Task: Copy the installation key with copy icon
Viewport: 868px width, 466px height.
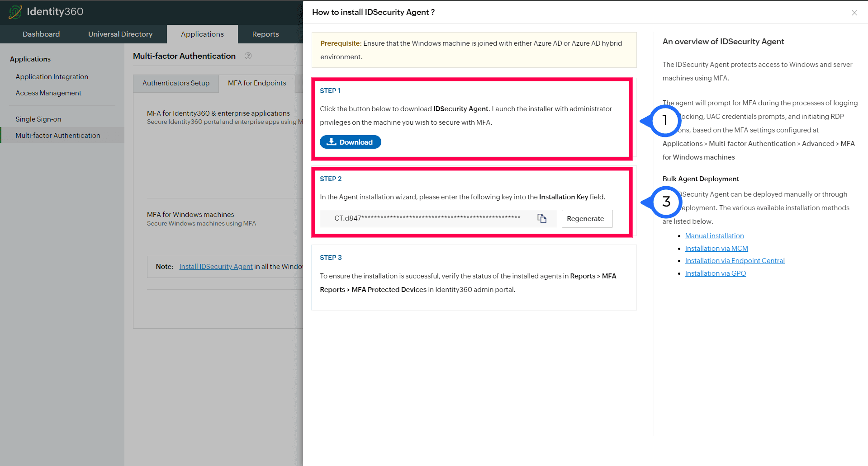Action: 542,219
